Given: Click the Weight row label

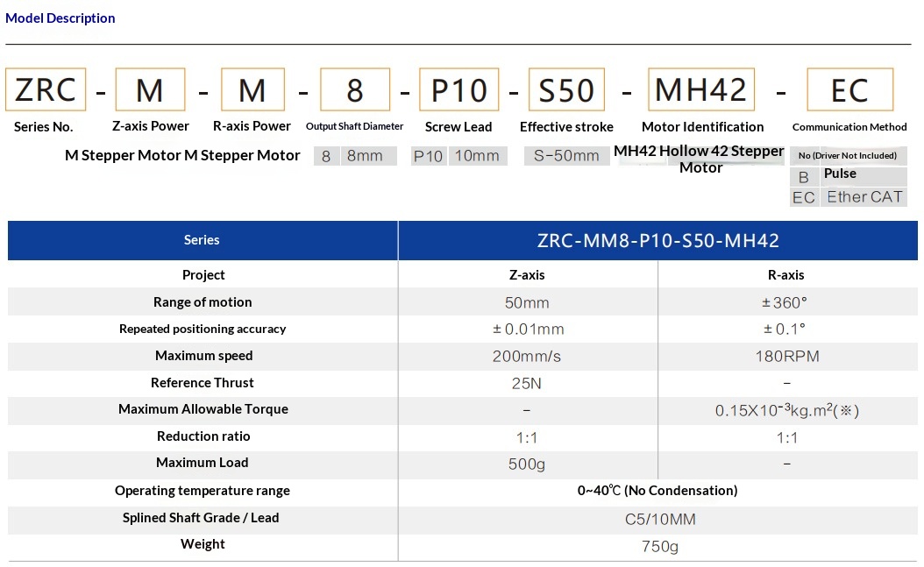Looking at the screenshot, I should (203, 544).
